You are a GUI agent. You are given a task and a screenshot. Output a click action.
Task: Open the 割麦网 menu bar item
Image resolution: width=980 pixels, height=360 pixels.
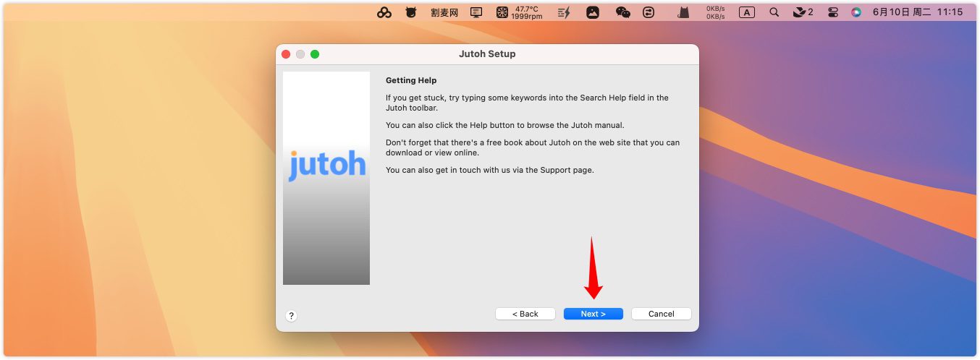click(444, 12)
